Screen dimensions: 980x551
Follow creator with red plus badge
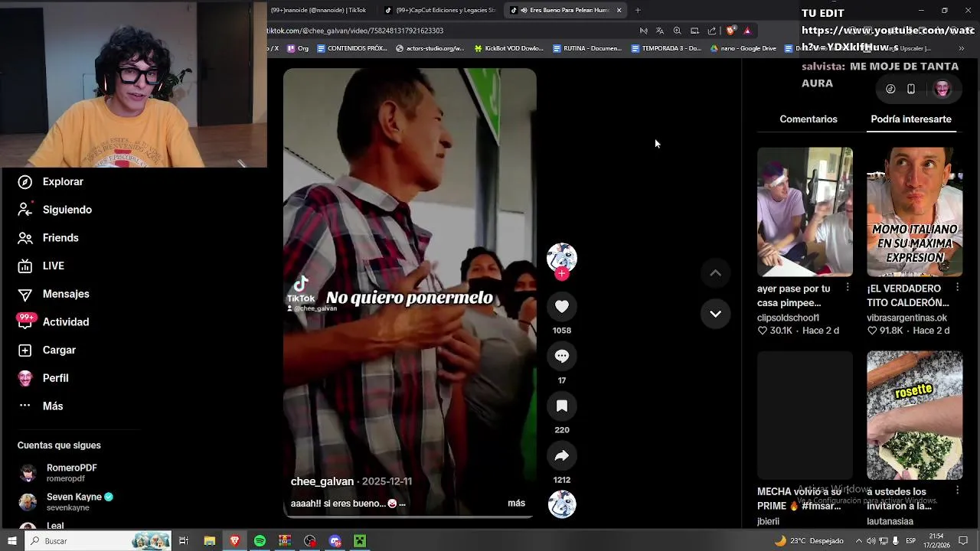pos(562,273)
